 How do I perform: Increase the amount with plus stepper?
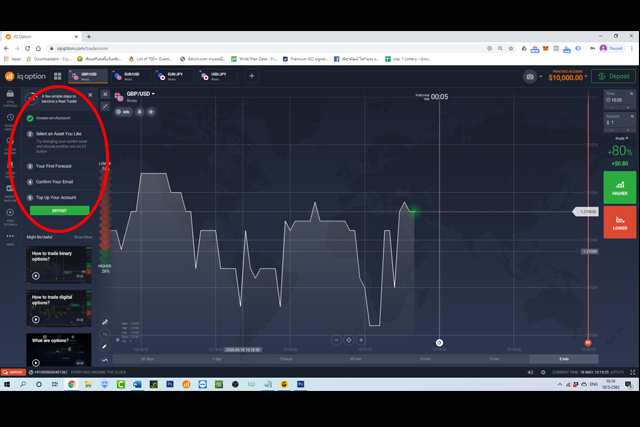pyautogui.click(x=628, y=130)
